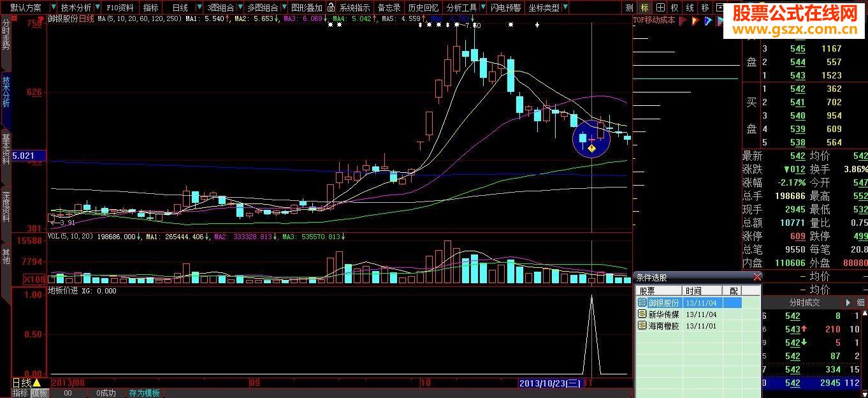Toggle the 标 marker tool icon
The height and width of the screenshot is (398, 868).
[x=644, y=8]
